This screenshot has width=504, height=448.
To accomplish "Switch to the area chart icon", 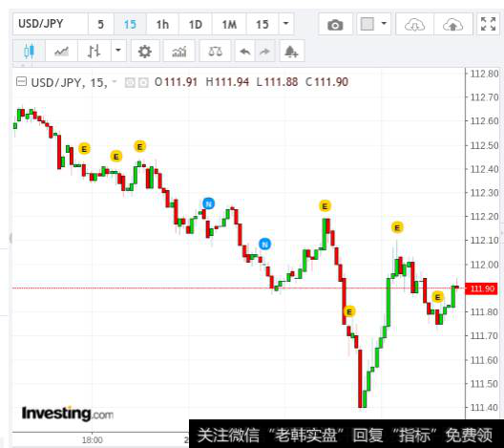I will (61, 52).
